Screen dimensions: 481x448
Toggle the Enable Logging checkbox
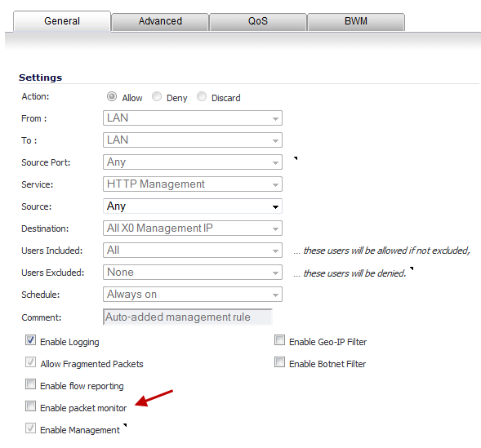coord(30,340)
